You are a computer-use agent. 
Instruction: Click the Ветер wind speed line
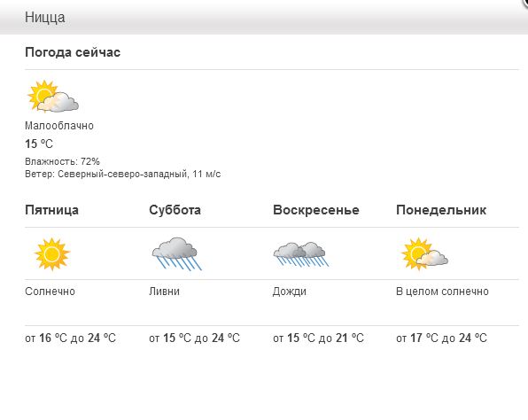tap(123, 175)
